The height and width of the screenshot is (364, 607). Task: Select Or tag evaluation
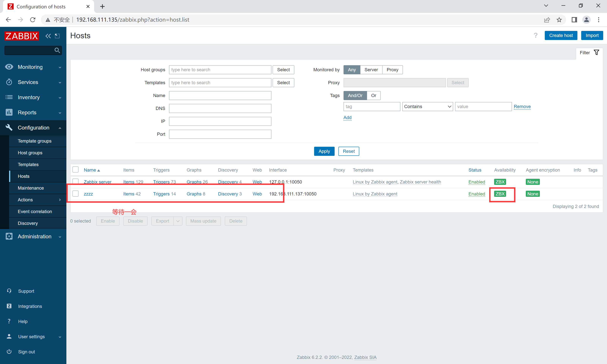pos(373,95)
